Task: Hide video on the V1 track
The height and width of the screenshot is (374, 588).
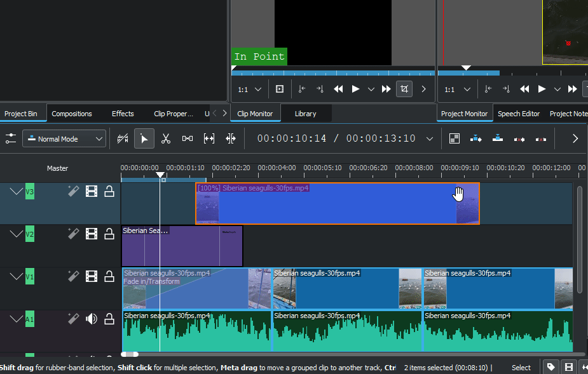Action: coord(92,276)
